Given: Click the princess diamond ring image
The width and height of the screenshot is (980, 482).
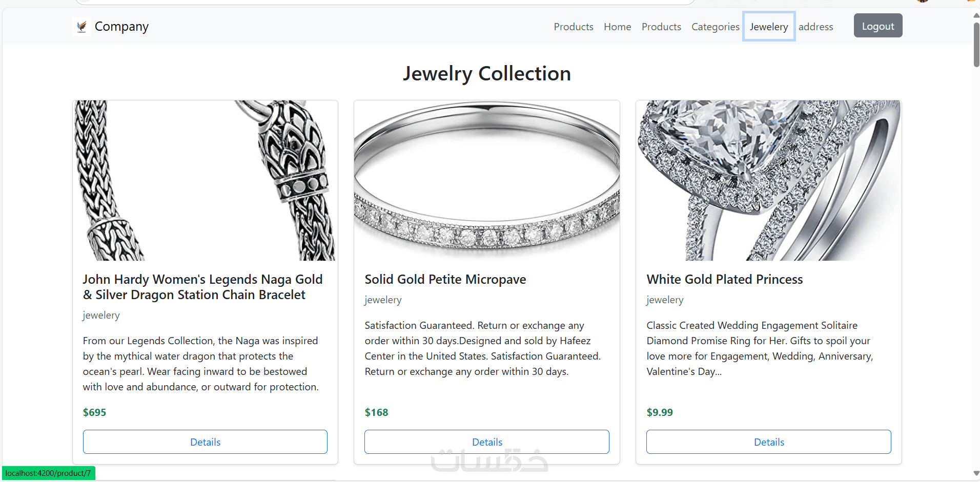Looking at the screenshot, I should (768, 180).
